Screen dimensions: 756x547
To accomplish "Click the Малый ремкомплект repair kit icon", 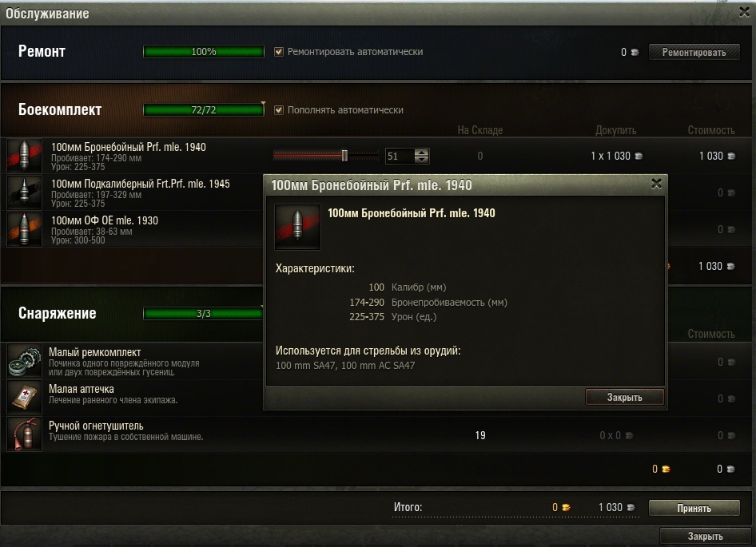I will tap(24, 360).
